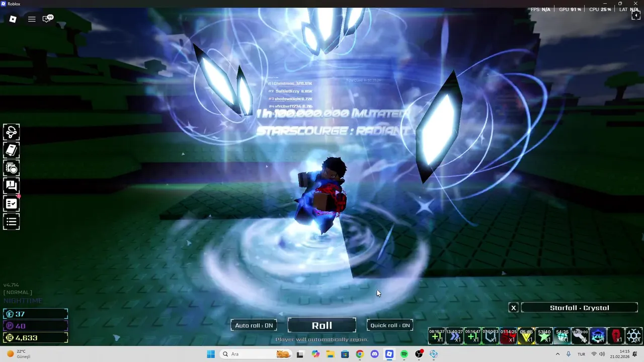Image resolution: width=644 pixels, height=362 pixels.
Task: Toggle Quick roll ON button
Action: click(x=390, y=325)
